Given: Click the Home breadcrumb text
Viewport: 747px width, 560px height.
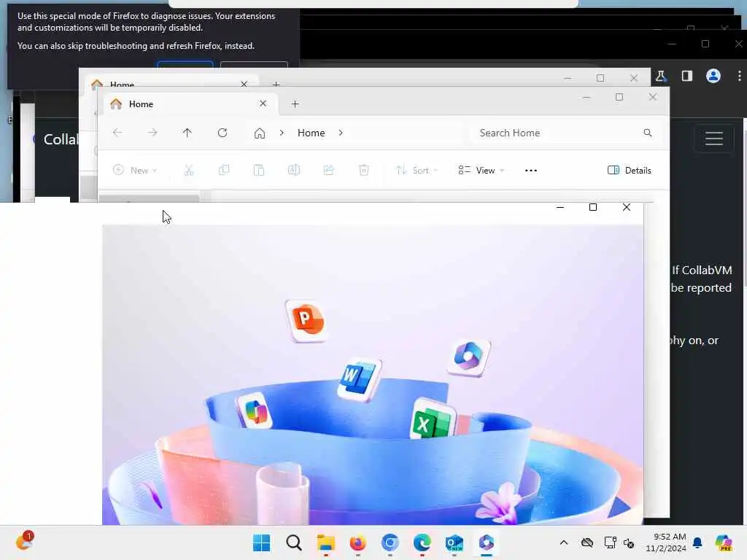Looking at the screenshot, I should (x=311, y=133).
